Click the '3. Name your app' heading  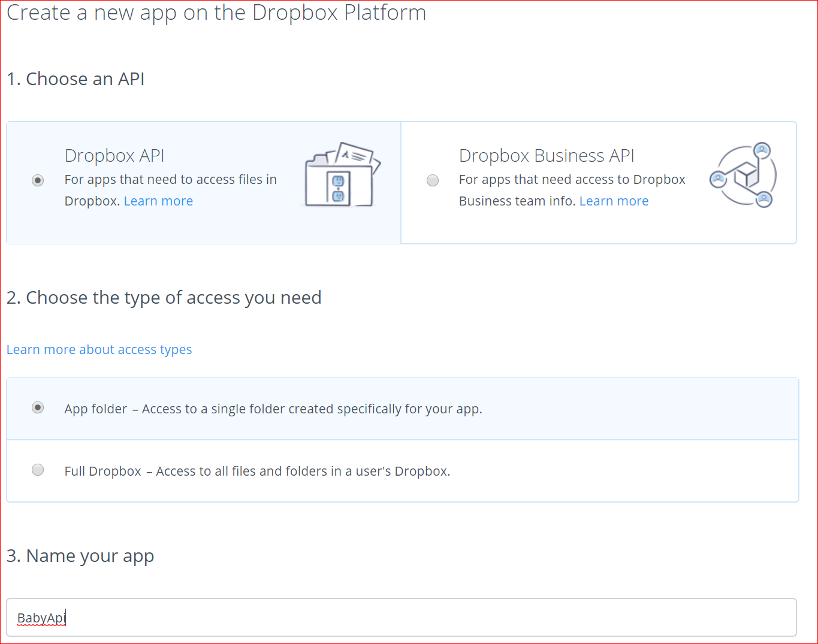click(80, 556)
